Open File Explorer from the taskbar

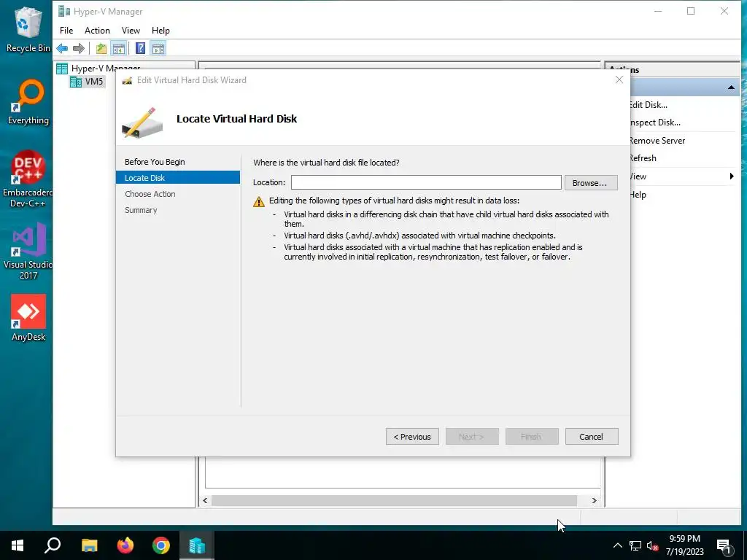pos(89,545)
